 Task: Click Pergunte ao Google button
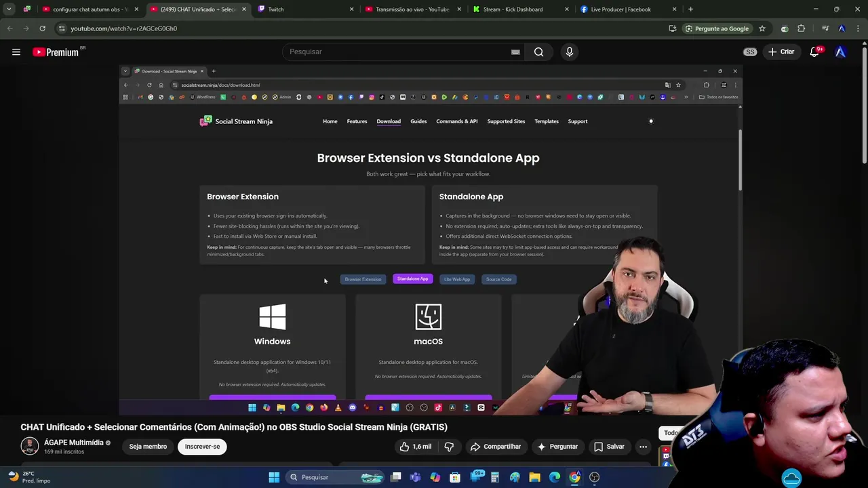coord(717,28)
